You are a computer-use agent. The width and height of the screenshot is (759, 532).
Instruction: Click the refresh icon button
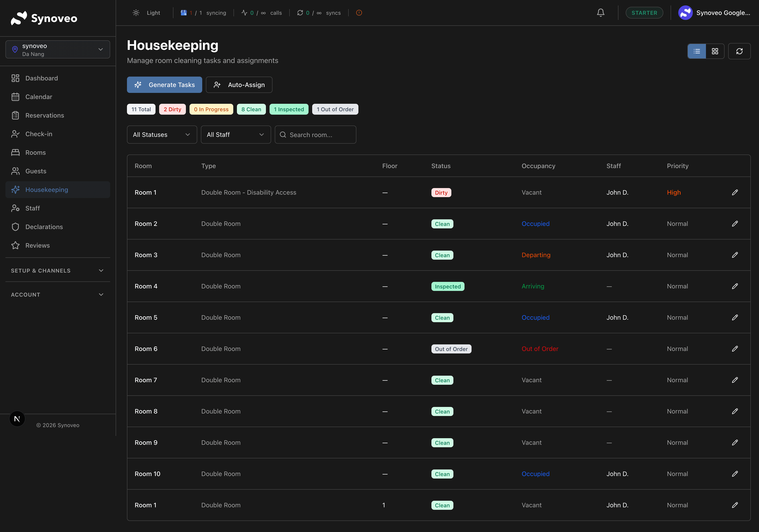click(x=739, y=51)
